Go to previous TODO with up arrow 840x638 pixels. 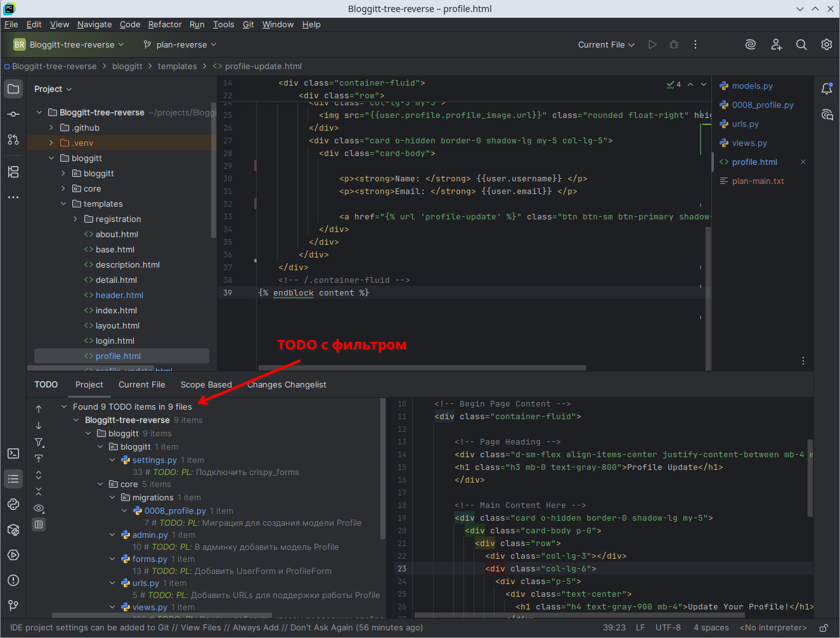[39, 409]
